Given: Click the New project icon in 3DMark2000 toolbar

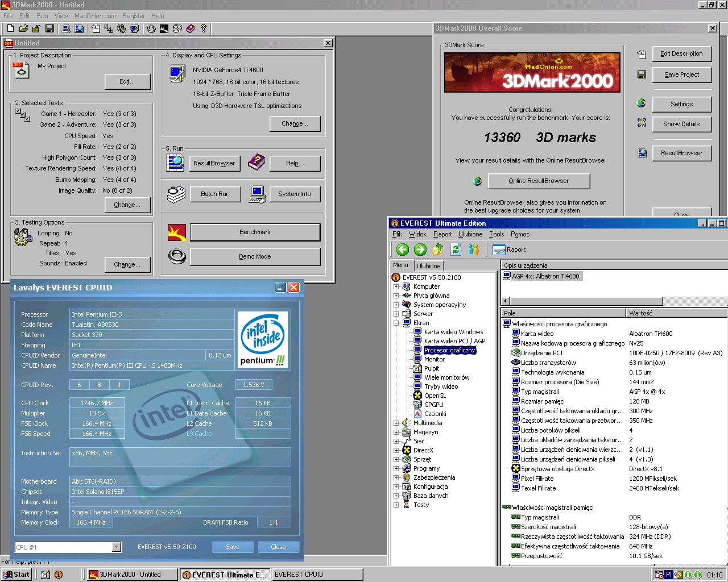Looking at the screenshot, I should pos(10,28).
